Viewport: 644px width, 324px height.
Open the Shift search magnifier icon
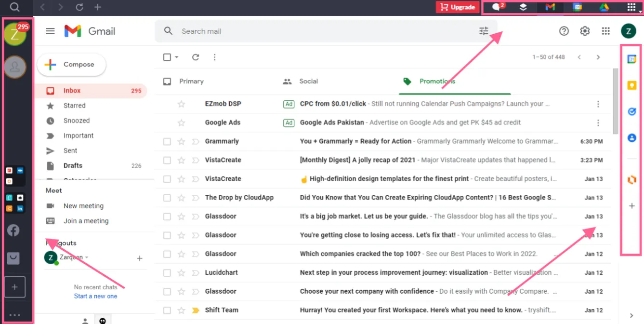click(x=14, y=7)
